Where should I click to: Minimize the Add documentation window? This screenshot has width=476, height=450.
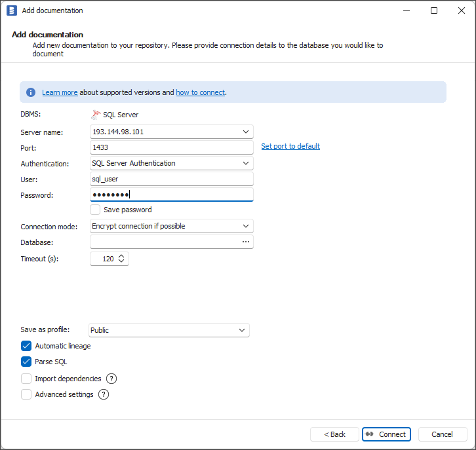[407, 10]
